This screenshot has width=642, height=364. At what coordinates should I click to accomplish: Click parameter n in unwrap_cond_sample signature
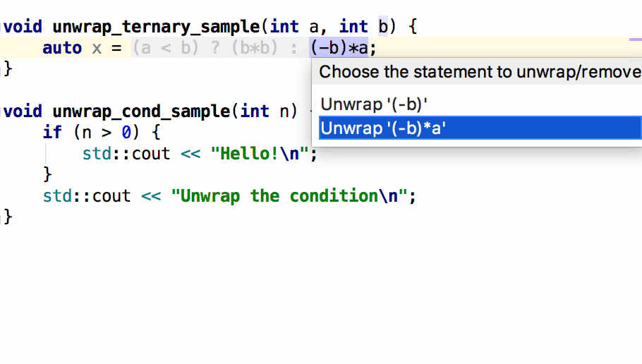point(284,111)
